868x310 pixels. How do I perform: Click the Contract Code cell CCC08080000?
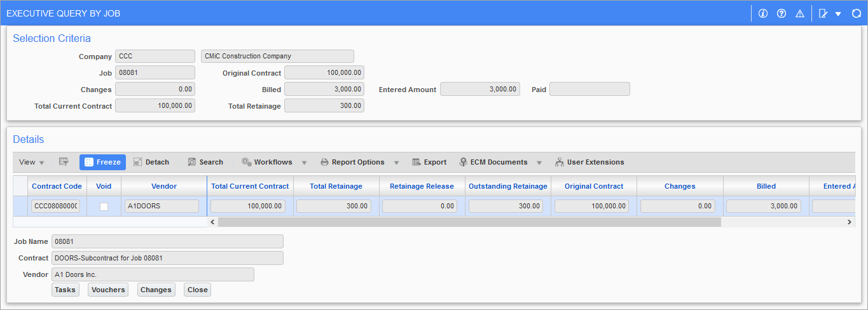pyautogui.click(x=56, y=206)
